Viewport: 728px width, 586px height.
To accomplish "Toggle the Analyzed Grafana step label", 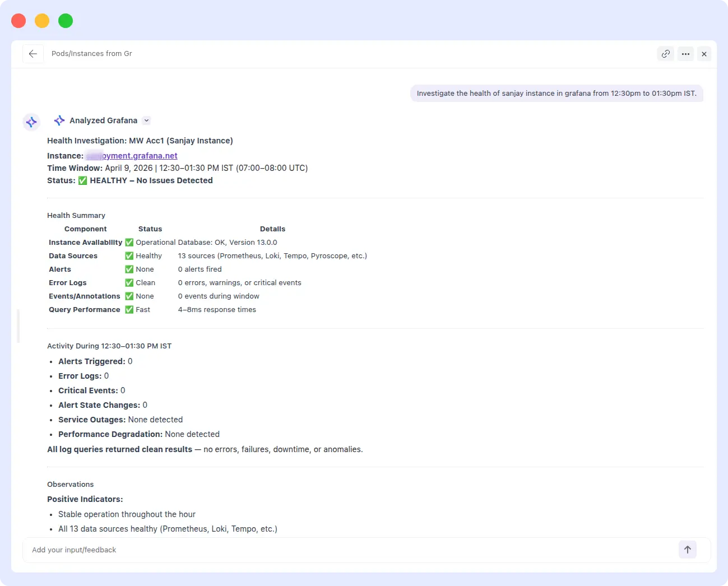I will tap(103, 120).
